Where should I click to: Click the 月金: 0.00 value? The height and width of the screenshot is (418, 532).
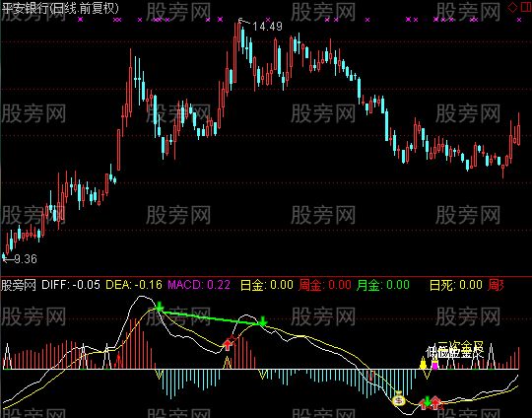(x=383, y=285)
